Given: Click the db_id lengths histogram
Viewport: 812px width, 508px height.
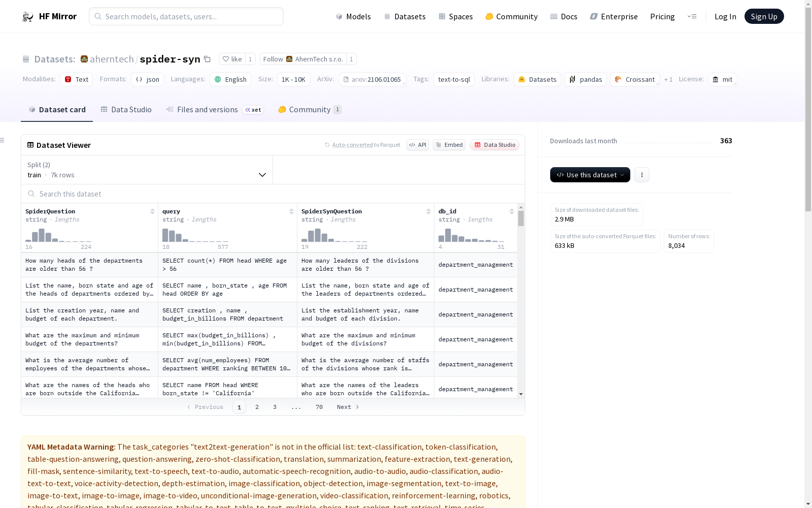Looking at the screenshot, I should tap(471, 235).
